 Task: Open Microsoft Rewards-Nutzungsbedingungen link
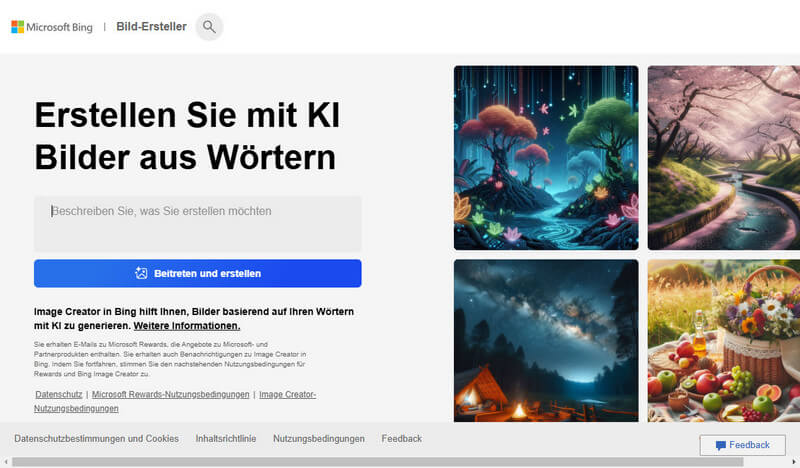click(170, 395)
